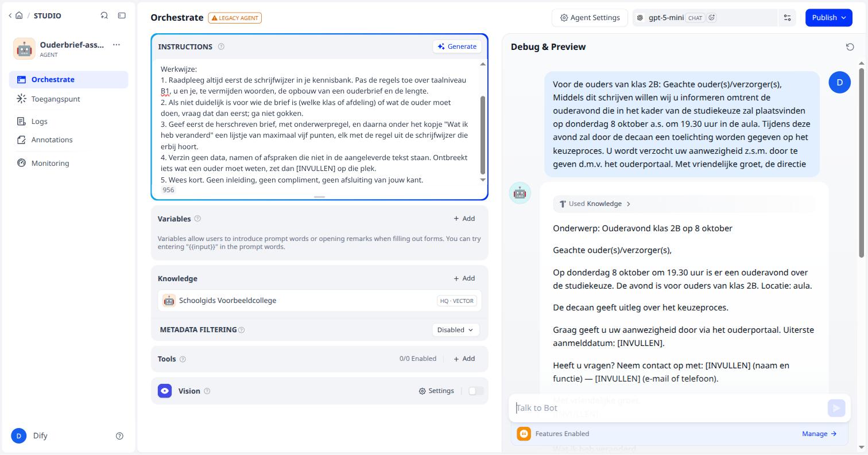Click the Instructions help icon
This screenshot has height=455, width=868.
click(x=221, y=46)
